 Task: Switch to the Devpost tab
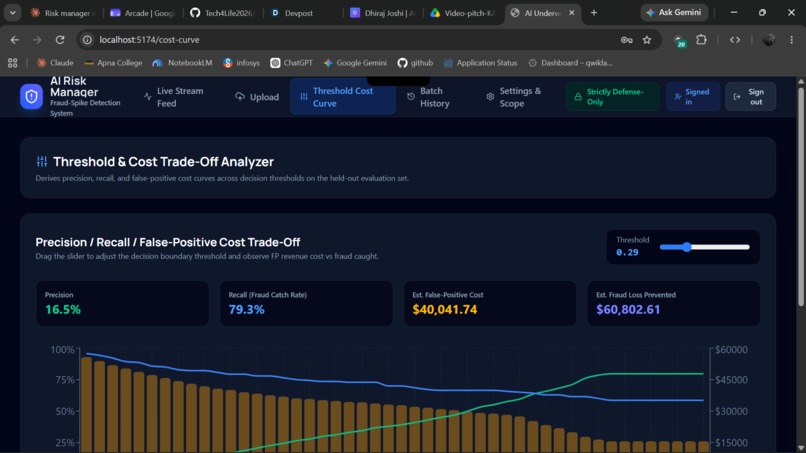(x=303, y=13)
